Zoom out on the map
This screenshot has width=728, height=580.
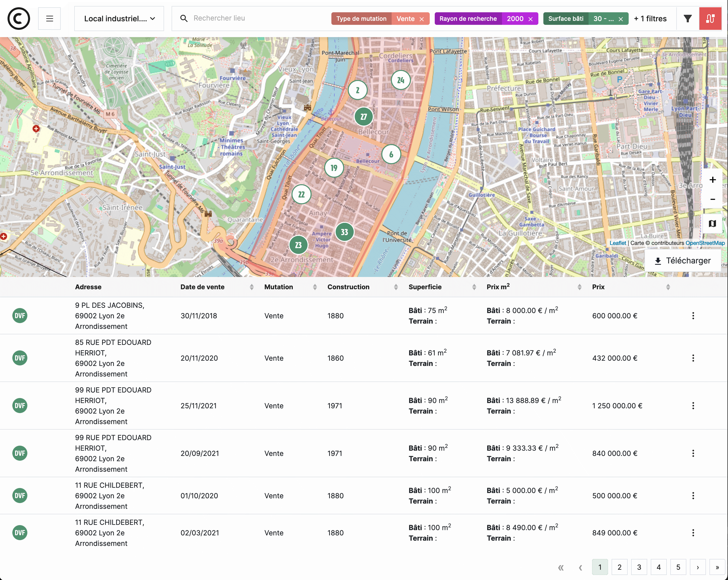[x=712, y=200]
